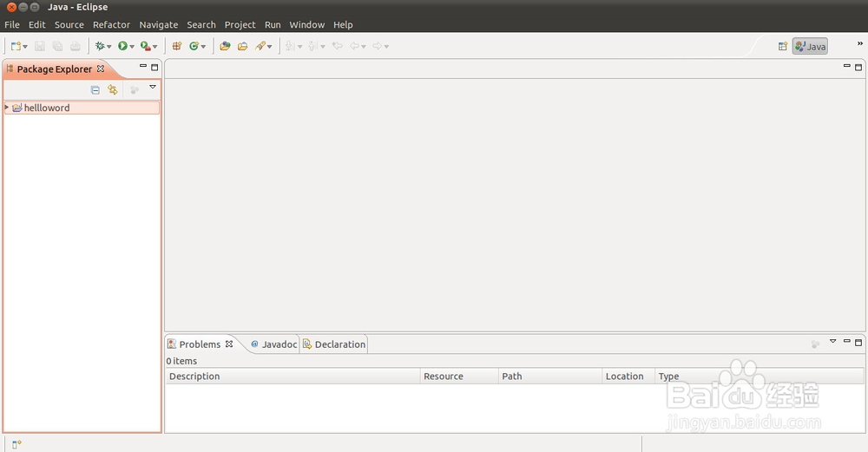
Task: Open the Project menu
Action: pos(240,25)
